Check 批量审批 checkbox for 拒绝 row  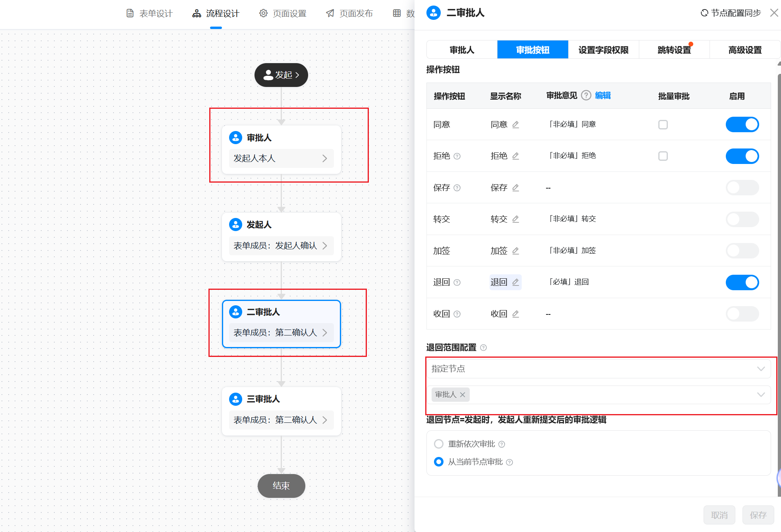663,156
